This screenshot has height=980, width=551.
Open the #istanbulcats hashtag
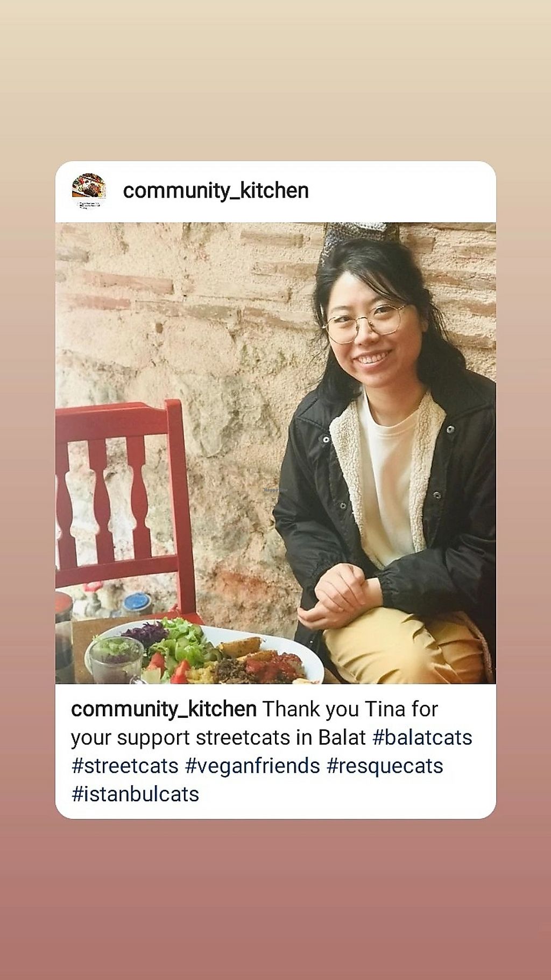[x=135, y=794]
